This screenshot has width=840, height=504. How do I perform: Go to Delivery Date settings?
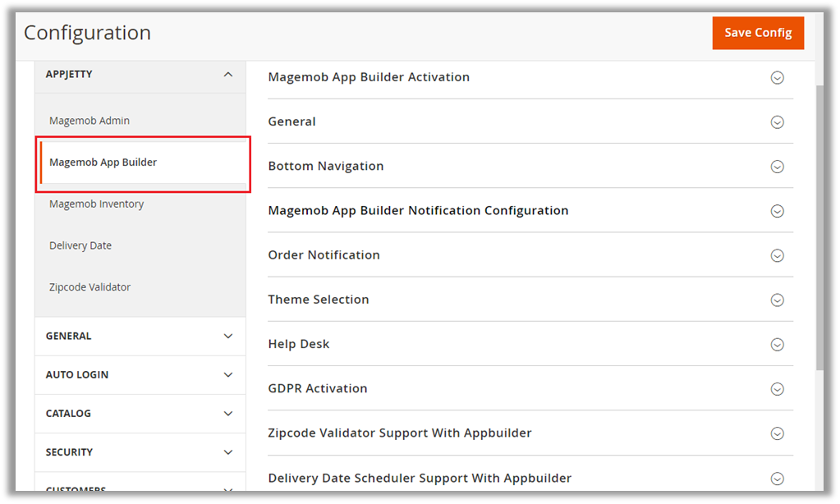pyautogui.click(x=80, y=245)
